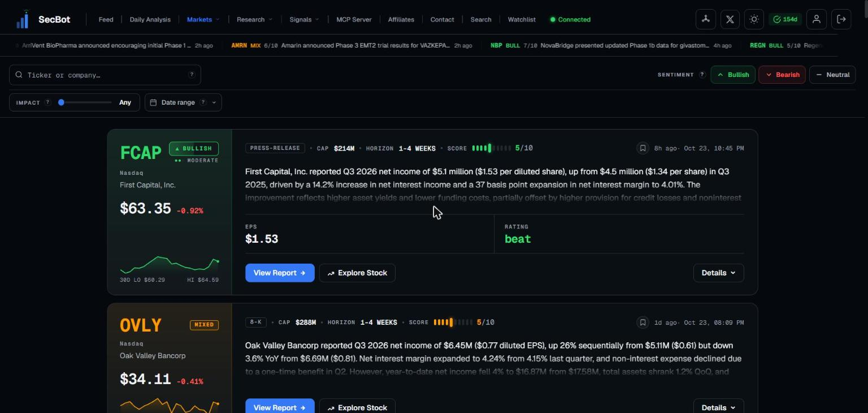Click the logout icon
This screenshot has width=868, height=413.
pos(841,19)
